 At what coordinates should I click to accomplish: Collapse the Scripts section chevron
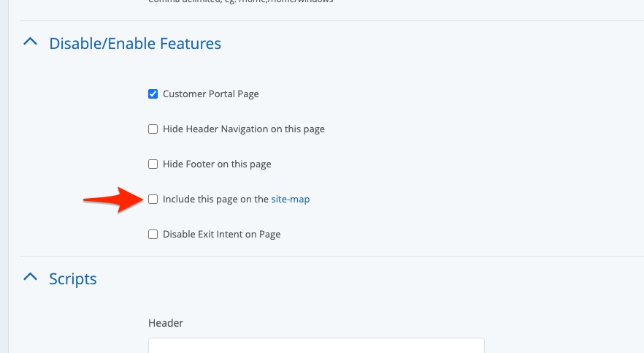30,278
